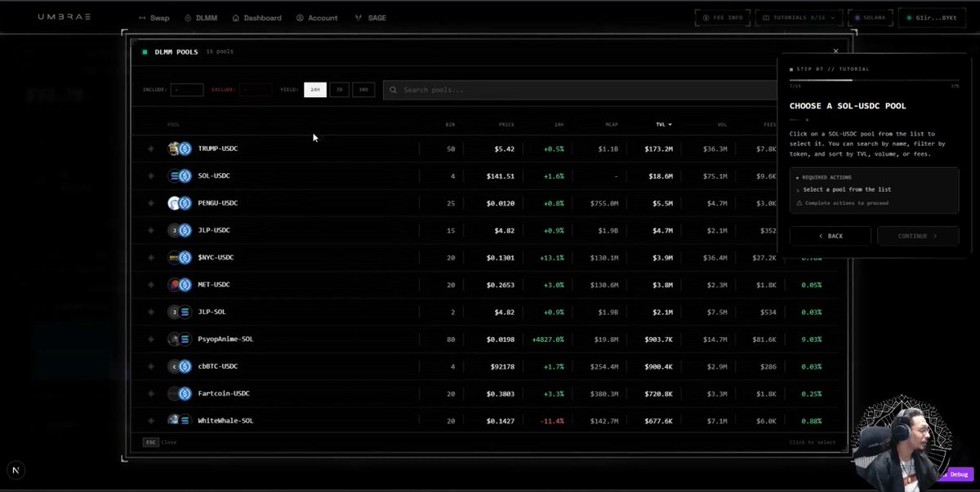The image size is (980, 492).
Task: Click the Exclude token filter field
Action: click(256, 90)
